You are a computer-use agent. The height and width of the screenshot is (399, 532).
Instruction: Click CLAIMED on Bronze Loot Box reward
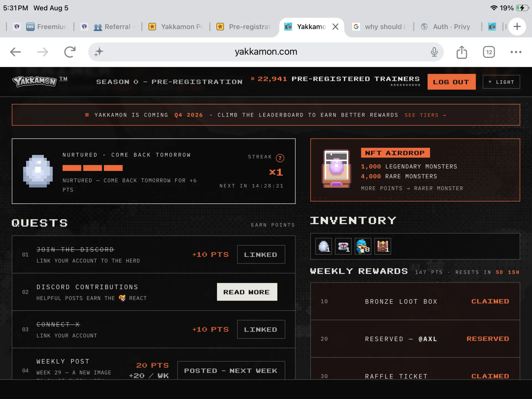tap(490, 301)
